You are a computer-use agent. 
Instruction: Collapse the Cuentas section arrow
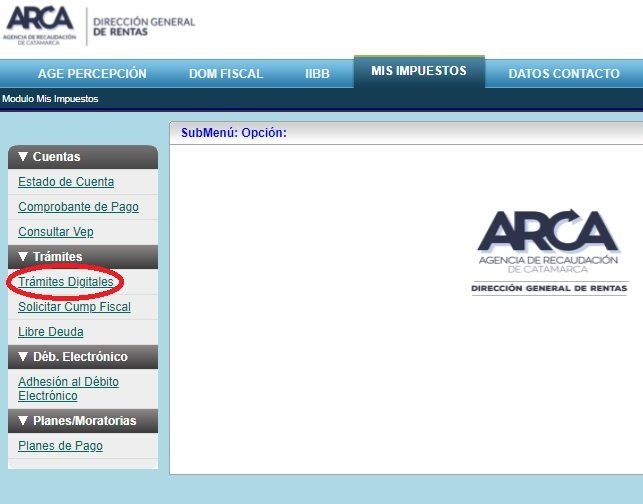(x=23, y=156)
